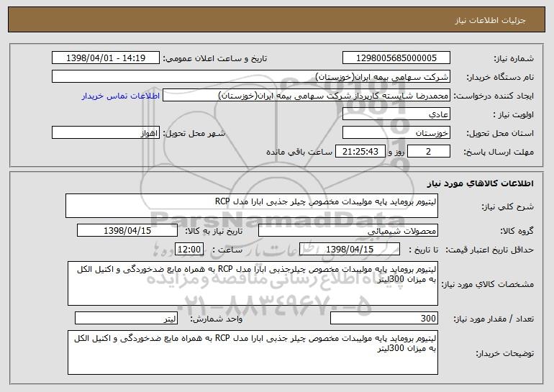
Task: Click the public announcement date field 1398/04/01 - 14:19
Action: tap(106, 58)
